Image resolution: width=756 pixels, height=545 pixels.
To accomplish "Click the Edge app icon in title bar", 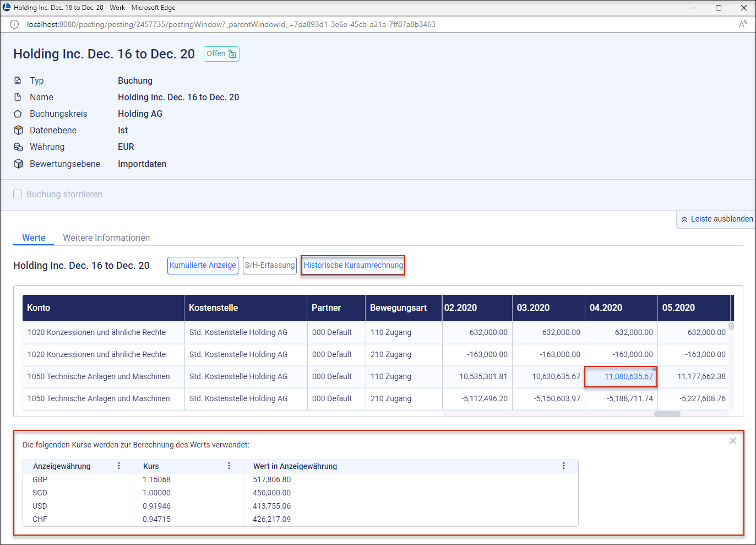I will pos(7,7).
